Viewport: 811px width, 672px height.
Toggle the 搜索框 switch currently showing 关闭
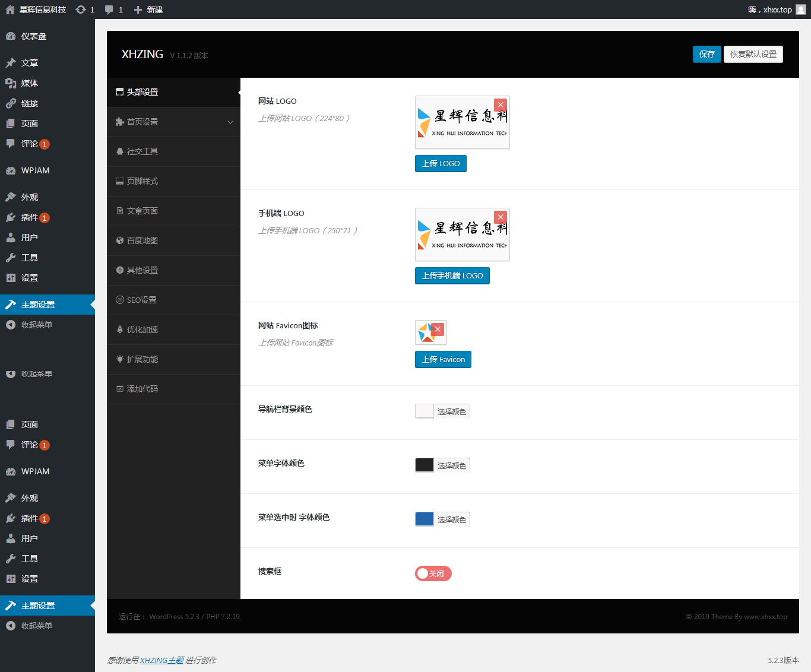point(433,573)
